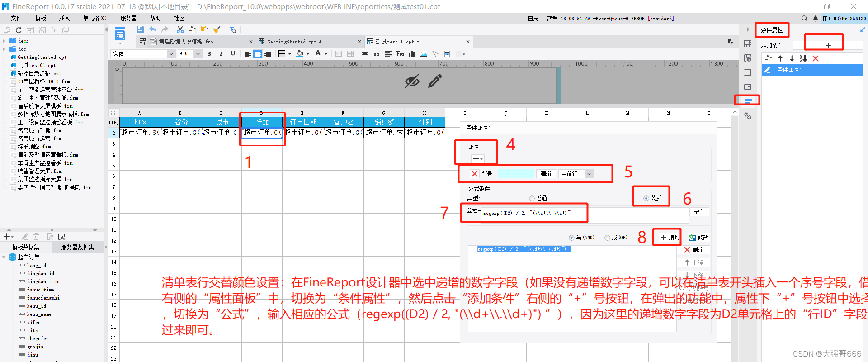Viewport: 868px width, 362px height.
Task: Cut selection with the scissors icon
Action: click(x=180, y=29)
